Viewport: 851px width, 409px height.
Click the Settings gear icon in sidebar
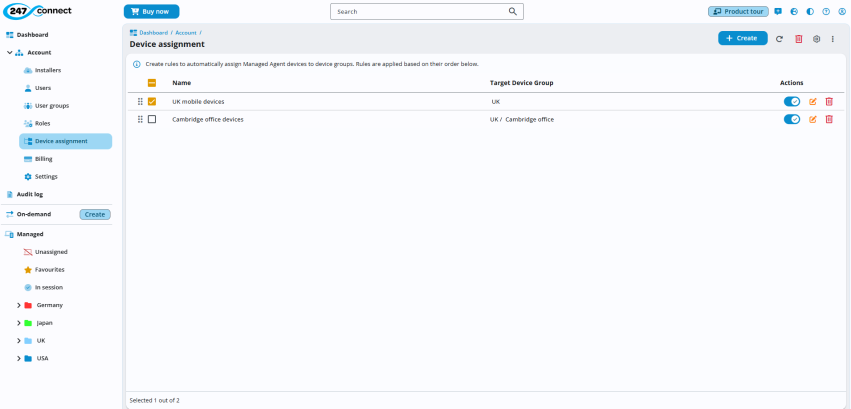[x=28, y=177]
